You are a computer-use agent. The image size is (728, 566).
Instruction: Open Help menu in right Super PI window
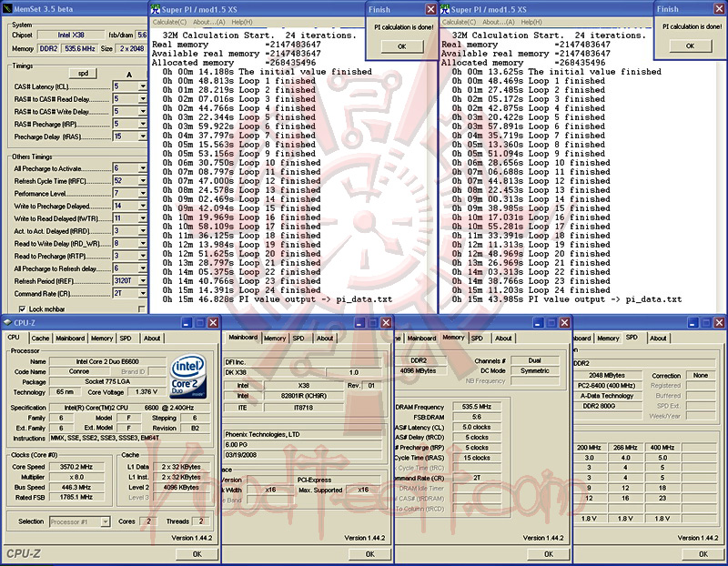(x=531, y=22)
